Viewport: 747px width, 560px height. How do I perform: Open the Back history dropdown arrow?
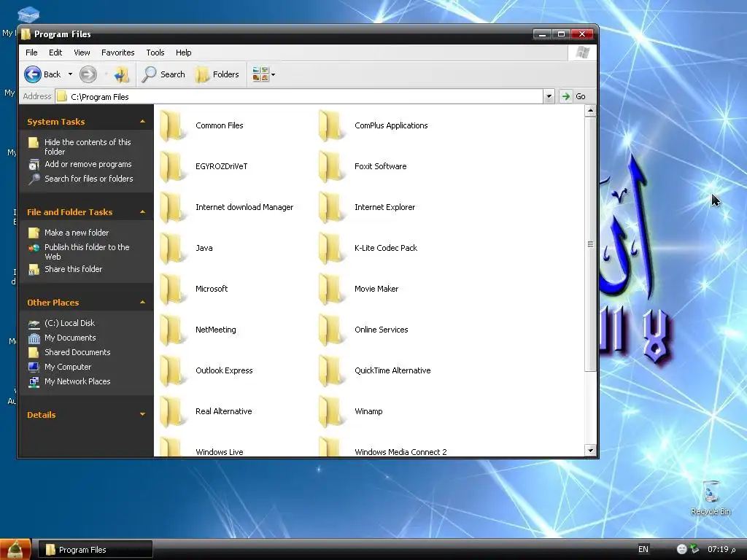(x=70, y=74)
